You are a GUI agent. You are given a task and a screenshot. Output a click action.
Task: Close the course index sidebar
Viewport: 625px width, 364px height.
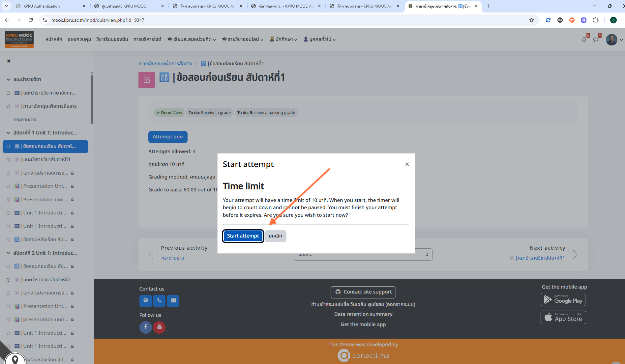(9, 61)
